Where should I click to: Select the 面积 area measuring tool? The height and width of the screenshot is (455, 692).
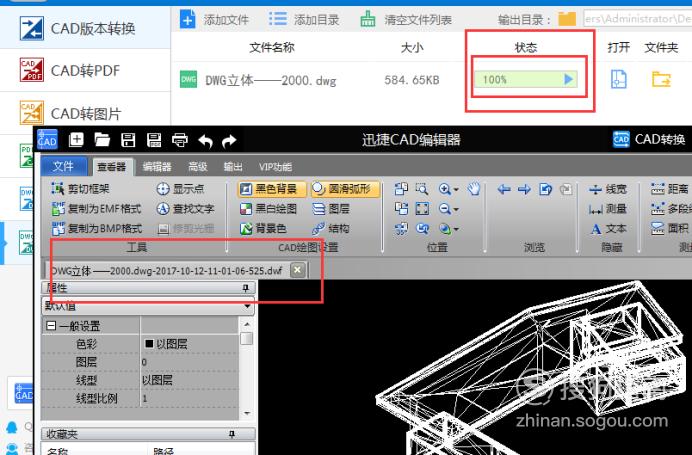coord(670,228)
